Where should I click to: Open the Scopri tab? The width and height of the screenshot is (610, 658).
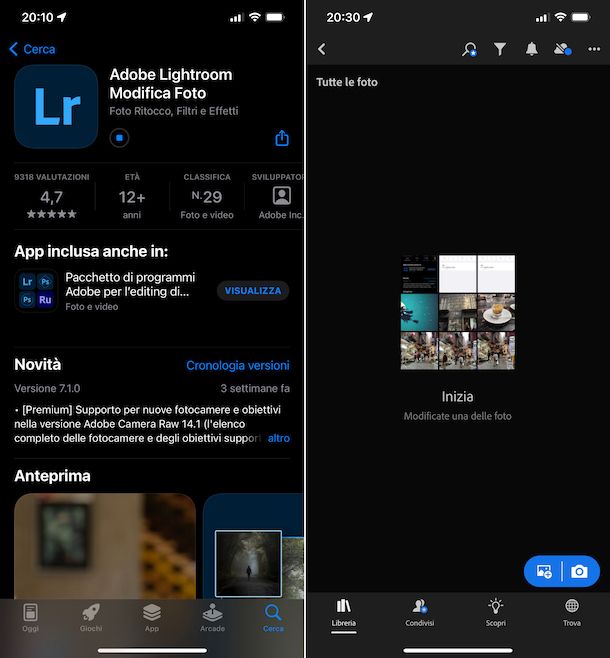(495, 613)
